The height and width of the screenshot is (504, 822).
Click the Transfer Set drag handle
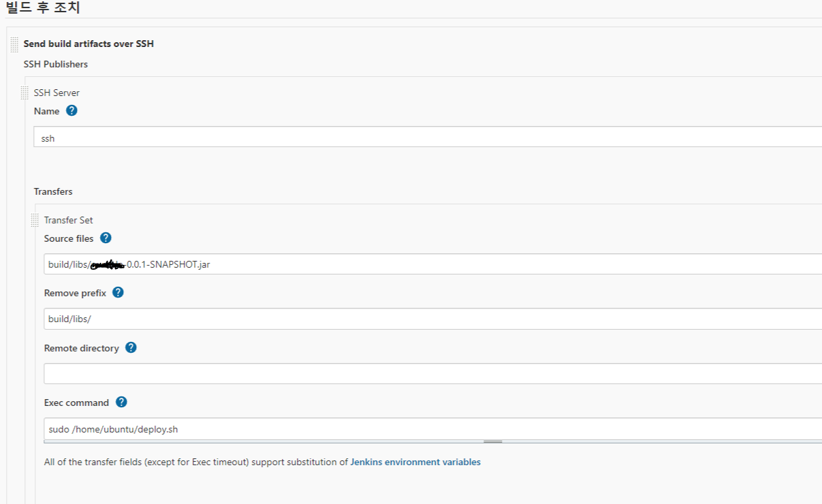pyautogui.click(x=35, y=220)
